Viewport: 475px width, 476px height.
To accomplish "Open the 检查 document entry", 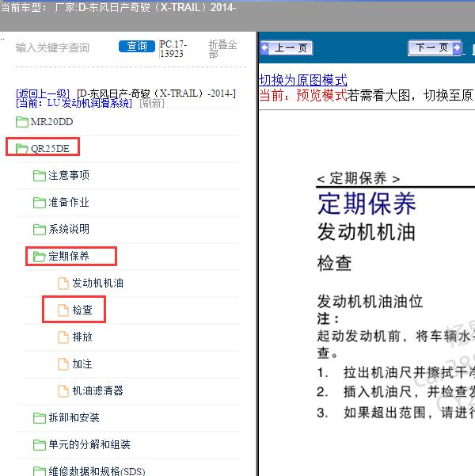I will 82,310.
